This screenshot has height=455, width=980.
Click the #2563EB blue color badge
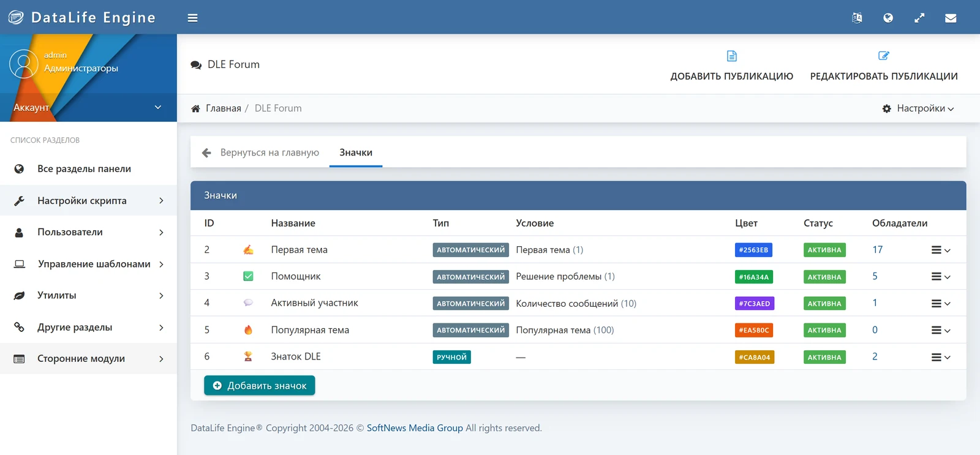[x=753, y=250]
